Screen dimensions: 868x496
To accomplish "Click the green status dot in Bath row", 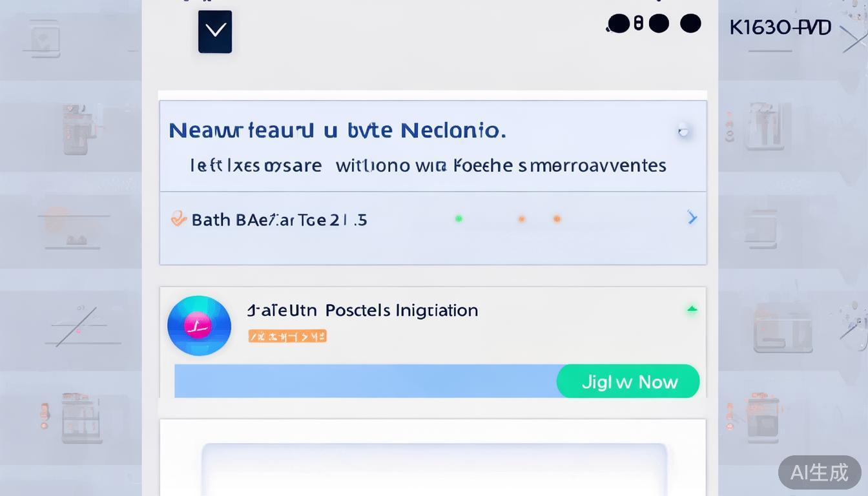I will (x=459, y=219).
